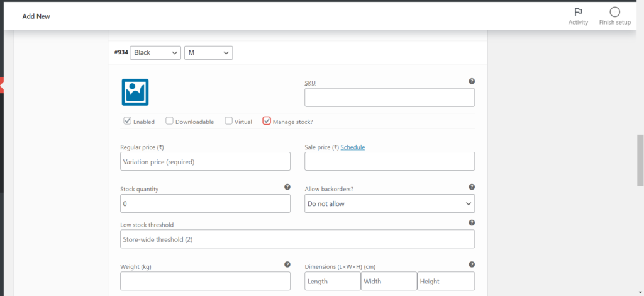Click the SKU help question mark icon
The width and height of the screenshot is (644, 296).
pos(472,81)
